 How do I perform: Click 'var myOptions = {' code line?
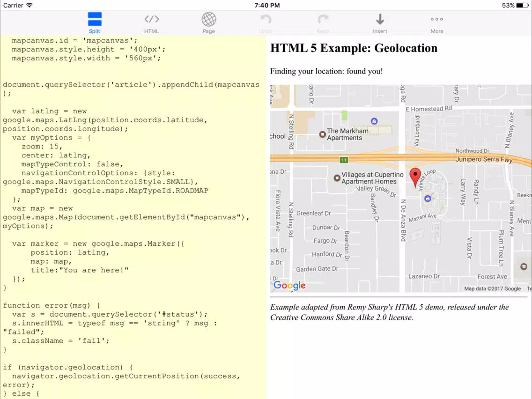coord(51,138)
